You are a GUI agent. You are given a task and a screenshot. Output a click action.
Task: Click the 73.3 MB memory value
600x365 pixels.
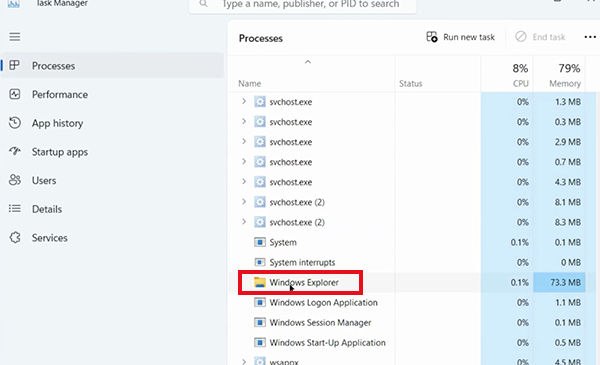coord(566,282)
